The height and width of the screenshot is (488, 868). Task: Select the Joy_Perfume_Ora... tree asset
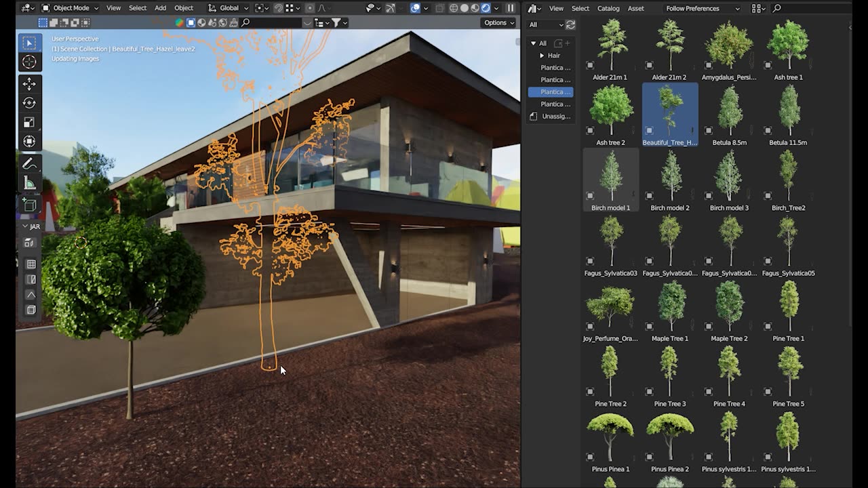click(610, 310)
